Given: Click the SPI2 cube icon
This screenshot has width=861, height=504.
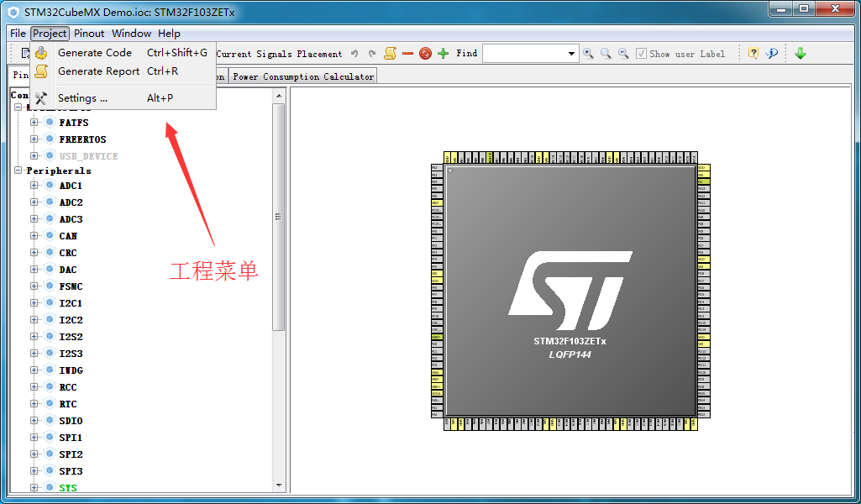Looking at the screenshot, I should point(50,454).
